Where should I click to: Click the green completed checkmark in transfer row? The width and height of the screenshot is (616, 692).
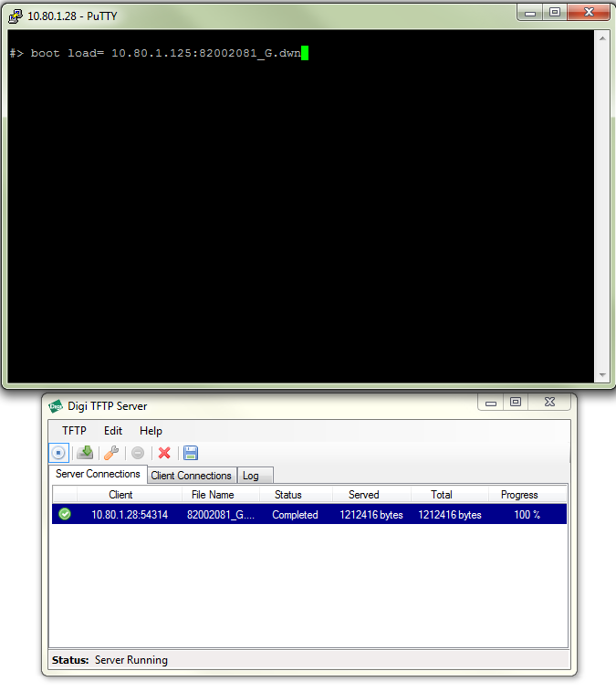click(x=65, y=515)
